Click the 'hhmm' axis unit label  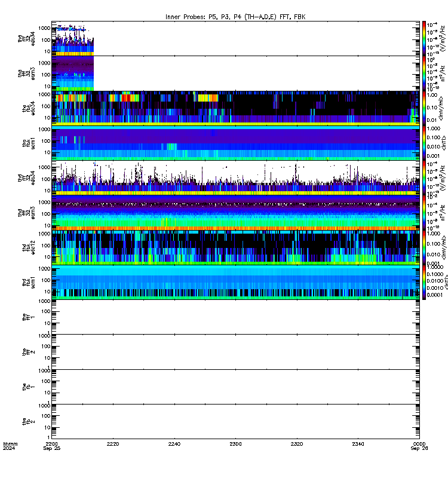click(10, 444)
